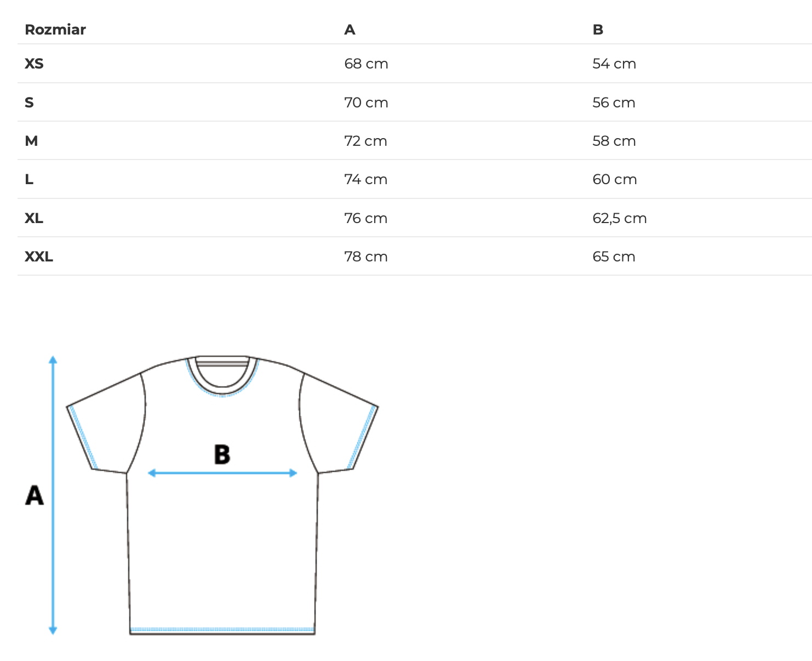Click the 54 cm width value

(614, 64)
